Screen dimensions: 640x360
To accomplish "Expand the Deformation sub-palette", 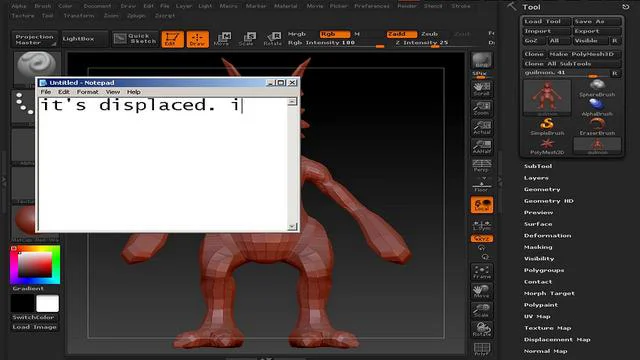I will click(547, 236).
